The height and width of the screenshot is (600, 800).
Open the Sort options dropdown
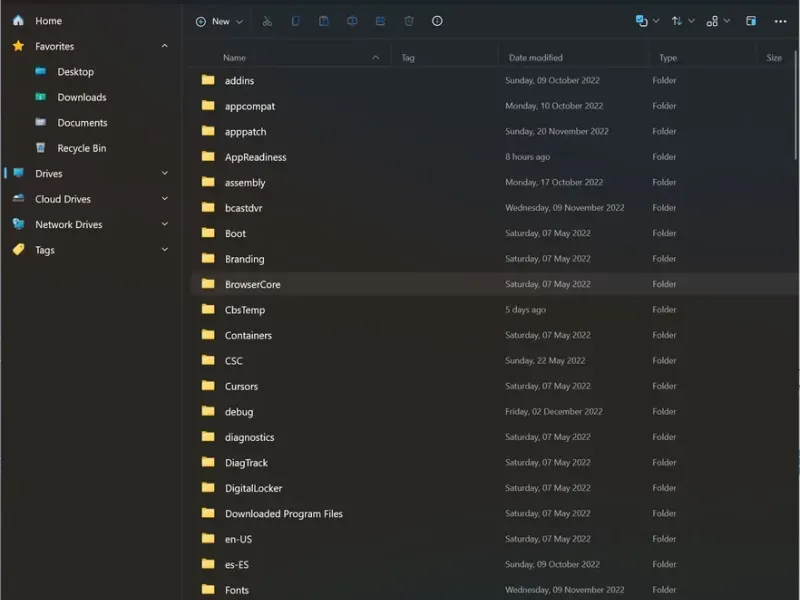tap(683, 21)
